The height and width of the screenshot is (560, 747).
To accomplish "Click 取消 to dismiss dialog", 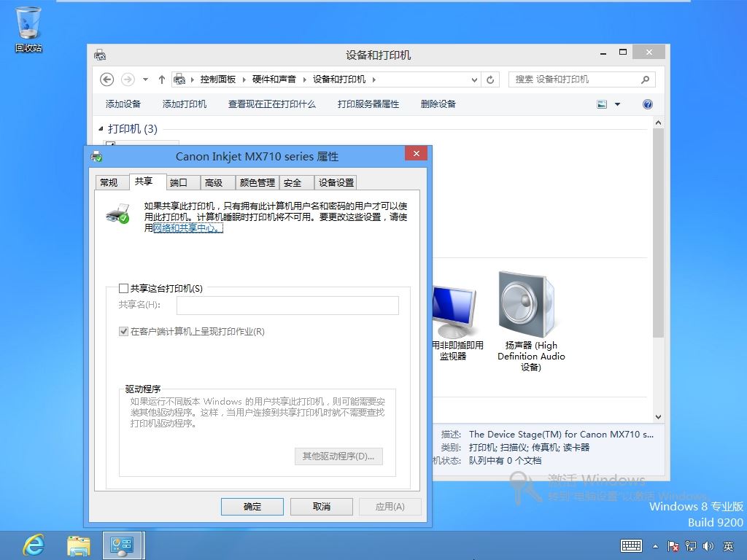I will [322, 507].
